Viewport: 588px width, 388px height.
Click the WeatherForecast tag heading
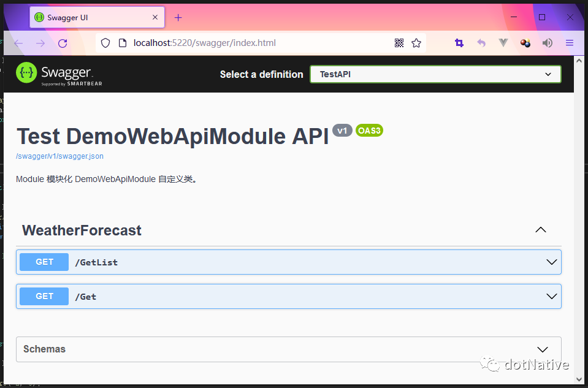[82, 230]
